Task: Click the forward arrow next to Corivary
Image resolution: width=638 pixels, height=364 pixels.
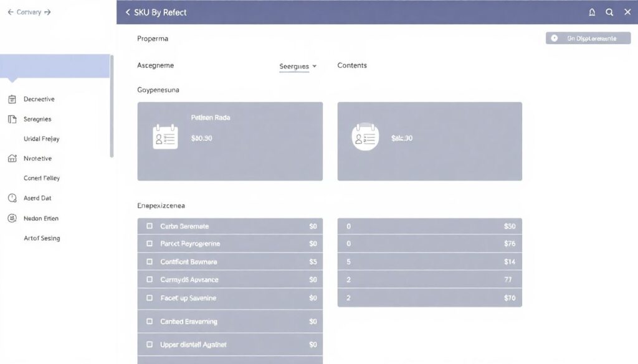Action: pyautogui.click(x=48, y=12)
